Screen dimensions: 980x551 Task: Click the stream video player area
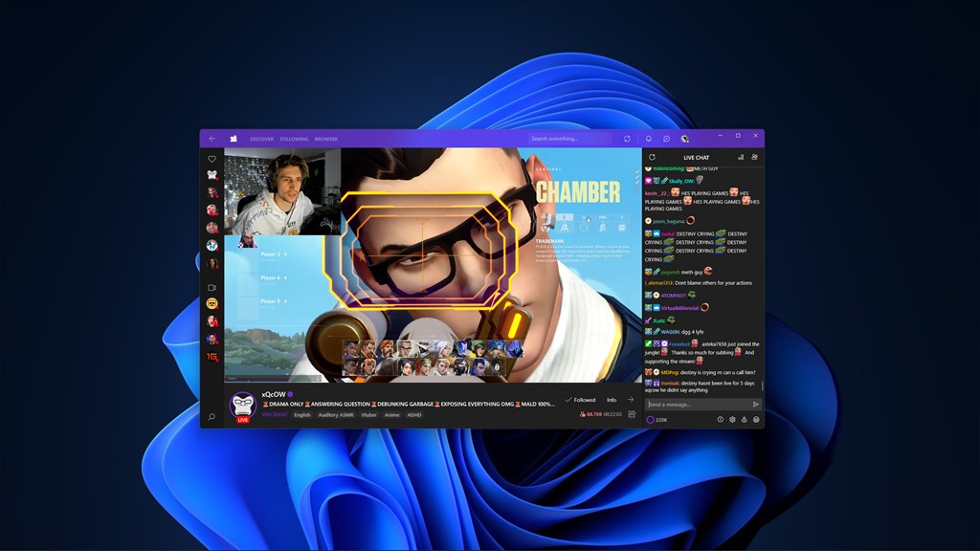click(x=433, y=265)
